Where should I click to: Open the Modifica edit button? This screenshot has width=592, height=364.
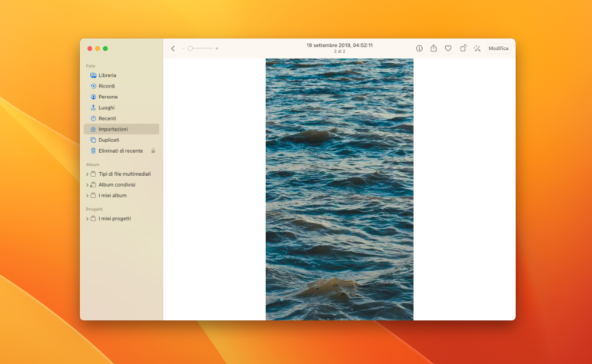498,48
